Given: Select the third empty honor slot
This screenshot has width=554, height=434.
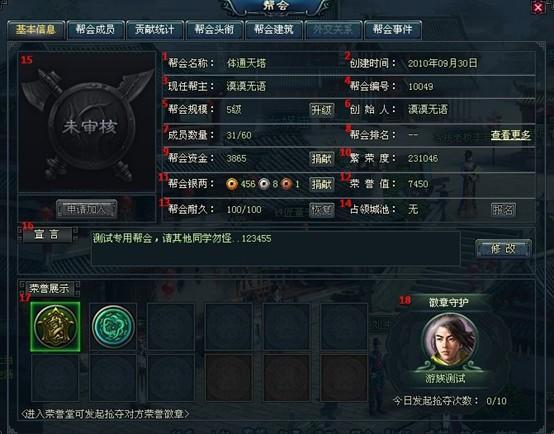Looking at the screenshot, I should coord(287,327).
